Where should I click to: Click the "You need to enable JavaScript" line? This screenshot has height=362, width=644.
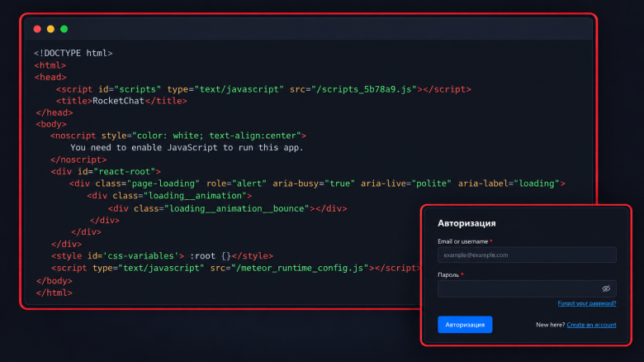(x=187, y=147)
